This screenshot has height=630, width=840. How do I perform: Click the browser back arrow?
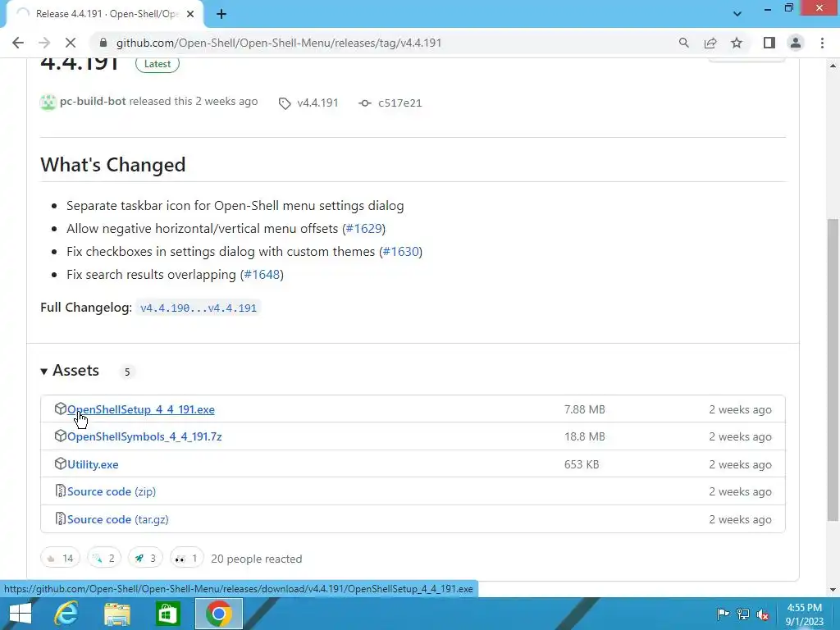(18, 43)
